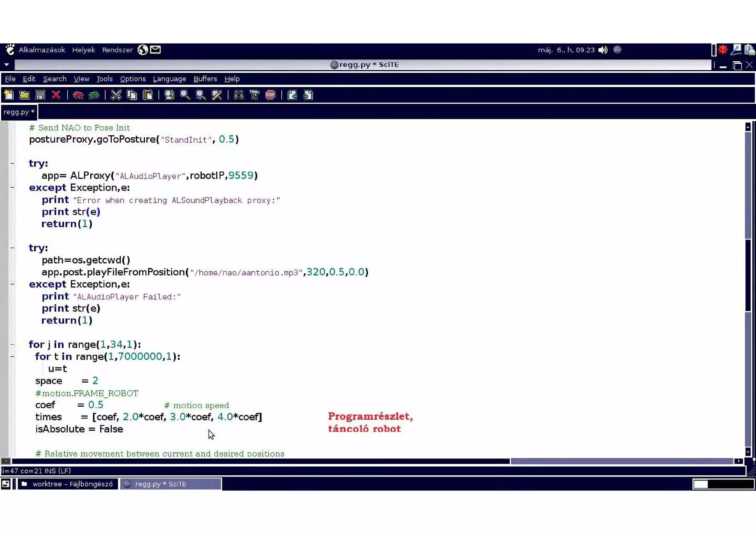The image size is (756, 534).
Task: Switch to next buffer arrow icon
Action: point(308,95)
